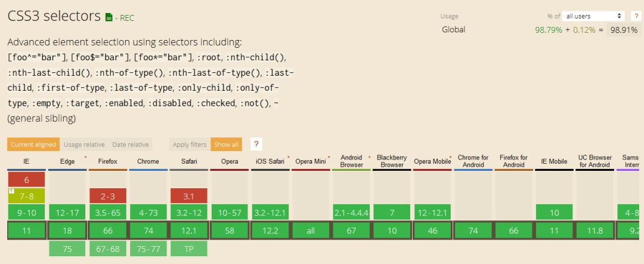Screen dimensions: 644x264
Task: Click the Opera Mini 'all' cell
Action: coord(311,231)
